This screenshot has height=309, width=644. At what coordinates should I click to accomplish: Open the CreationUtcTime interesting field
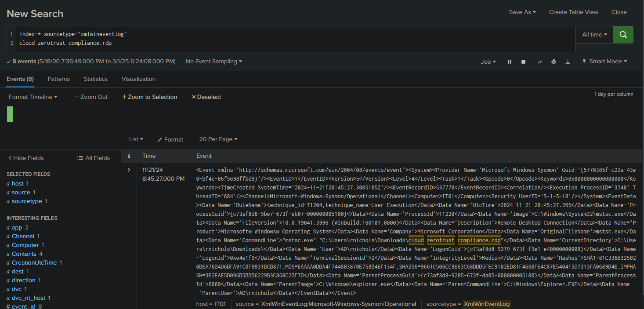click(x=34, y=262)
